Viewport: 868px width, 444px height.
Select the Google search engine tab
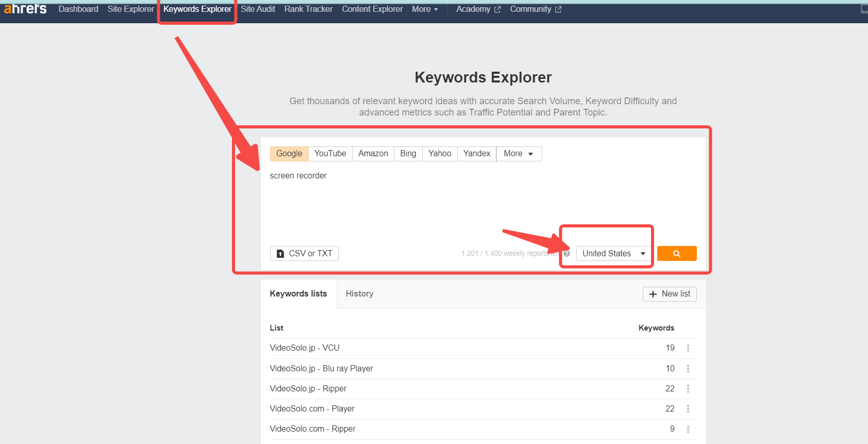[289, 154]
